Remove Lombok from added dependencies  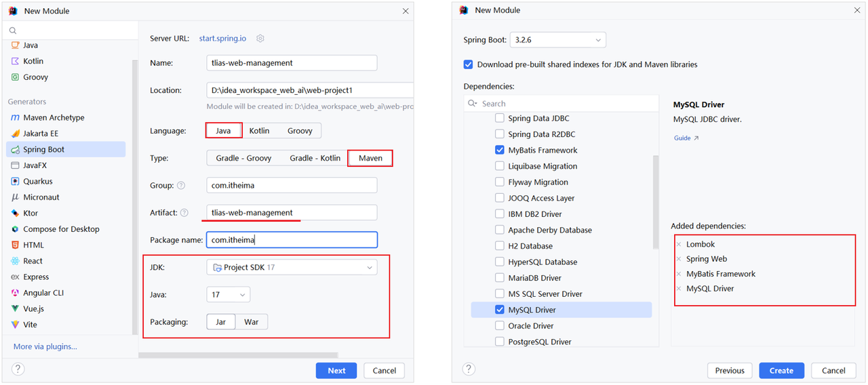(x=678, y=245)
